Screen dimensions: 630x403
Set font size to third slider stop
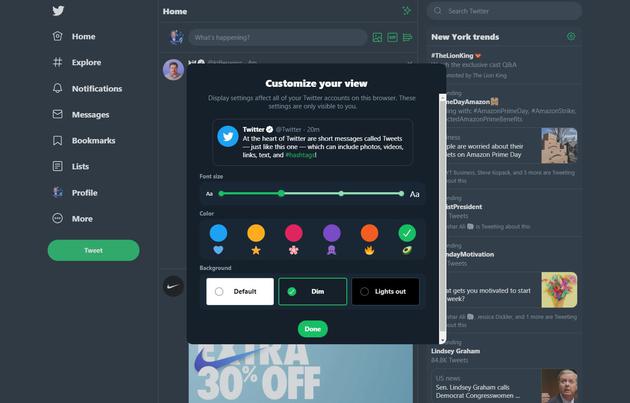[341, 194]
